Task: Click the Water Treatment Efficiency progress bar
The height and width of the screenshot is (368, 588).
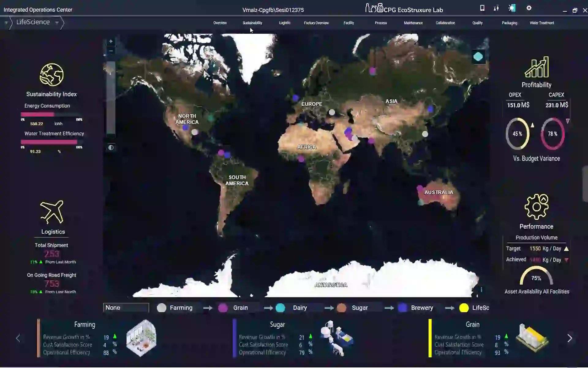Action: (x=51, y=142)
